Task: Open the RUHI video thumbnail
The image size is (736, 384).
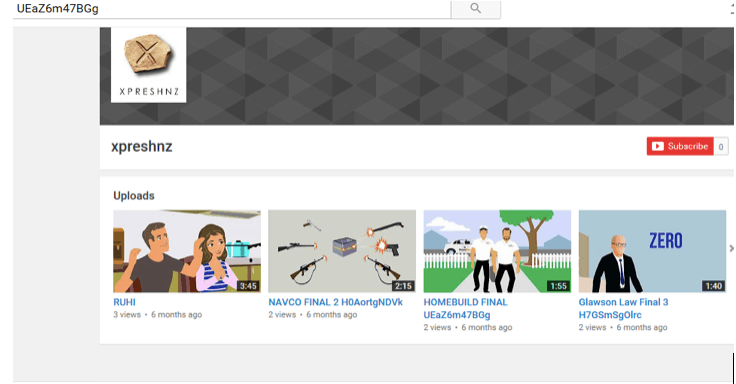Action: point(187,251)
